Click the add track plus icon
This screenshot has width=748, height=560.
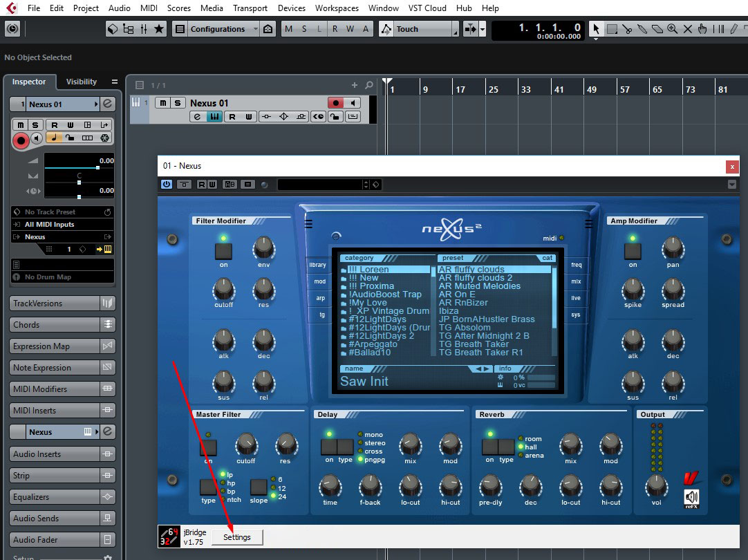[x=355, y=85]
